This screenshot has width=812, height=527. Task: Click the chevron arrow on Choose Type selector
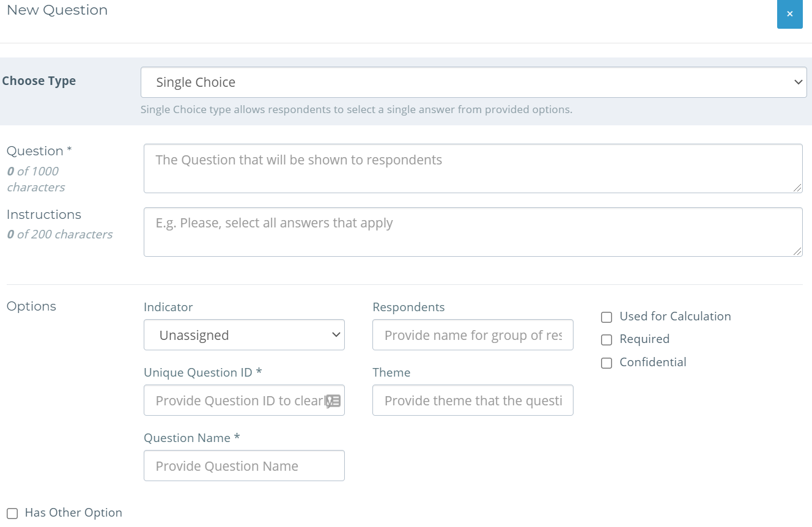pyautogui.click(x=798, y=81)
